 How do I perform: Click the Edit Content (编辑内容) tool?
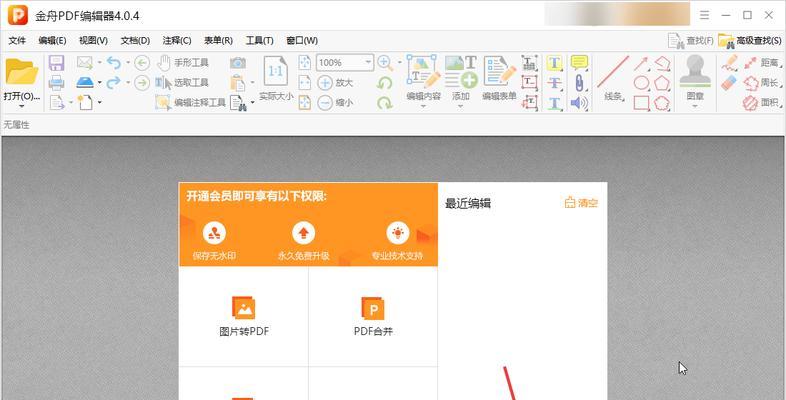(x=423, y=77)
